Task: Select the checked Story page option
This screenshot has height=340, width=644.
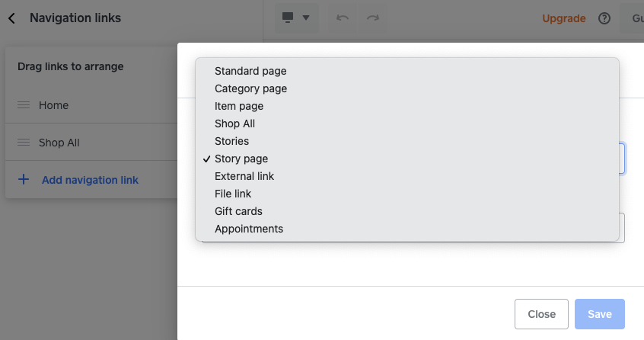Action: [x=241, y=159]
